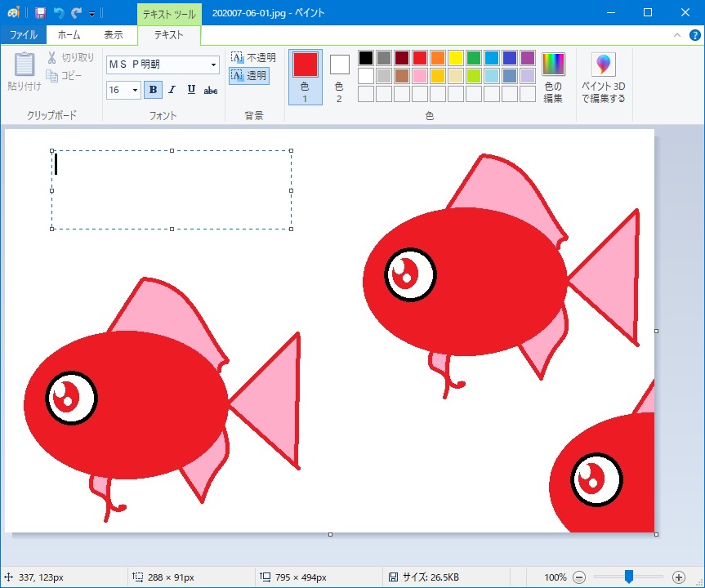
Task: Apply strikethrough formatting to text
Action: point(210,90)
